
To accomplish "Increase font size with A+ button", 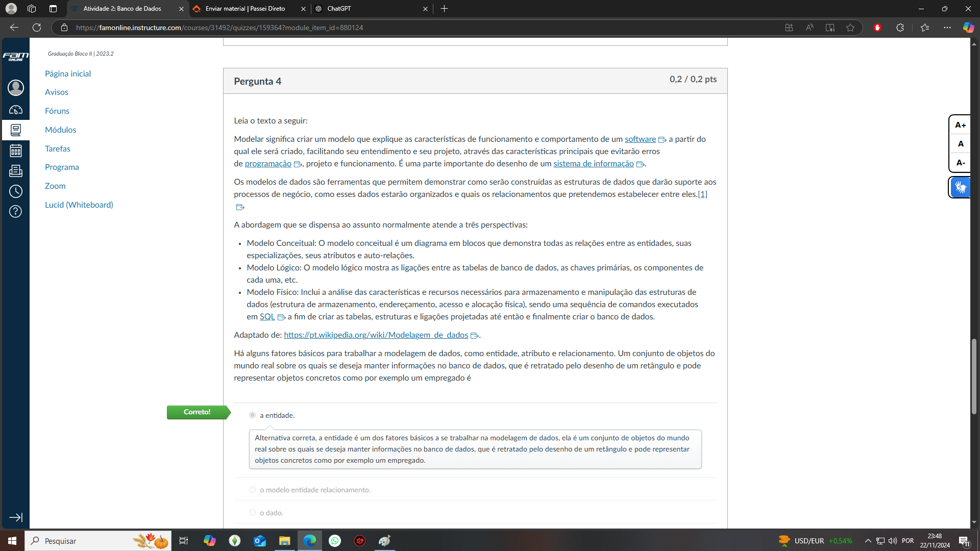I will tap(960, 125).
